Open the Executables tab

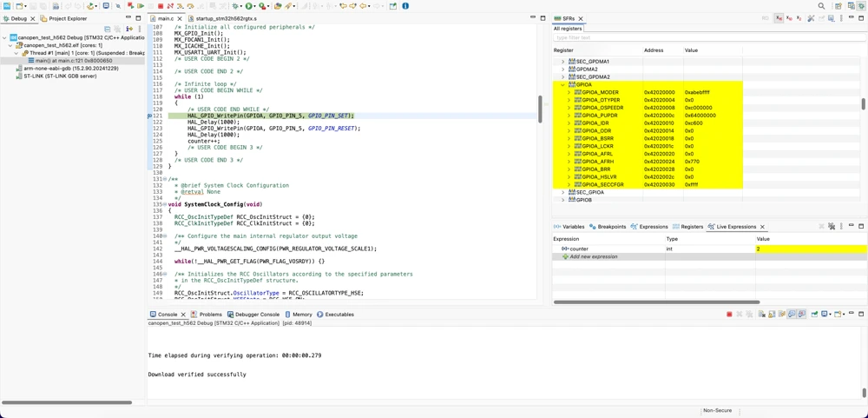tap(335, 315)
